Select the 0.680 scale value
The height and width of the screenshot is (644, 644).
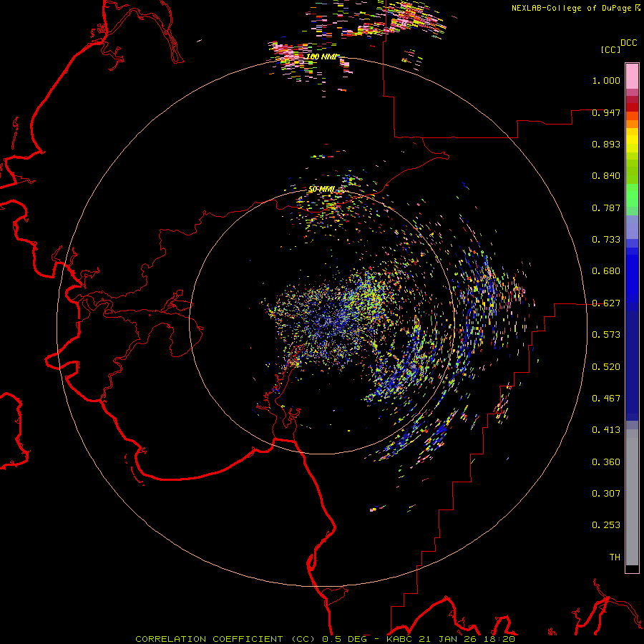606,271
